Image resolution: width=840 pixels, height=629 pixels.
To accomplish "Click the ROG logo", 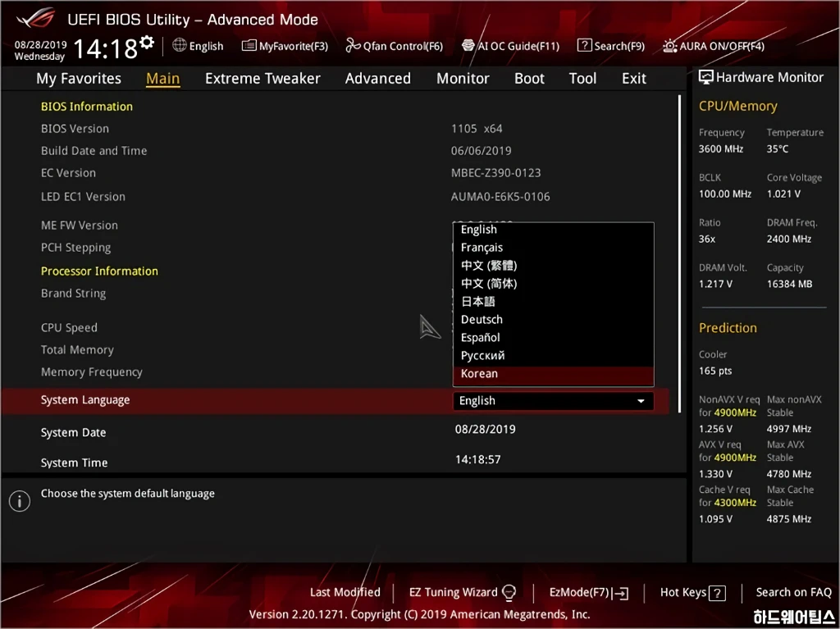I will click(x=35, y=19).
